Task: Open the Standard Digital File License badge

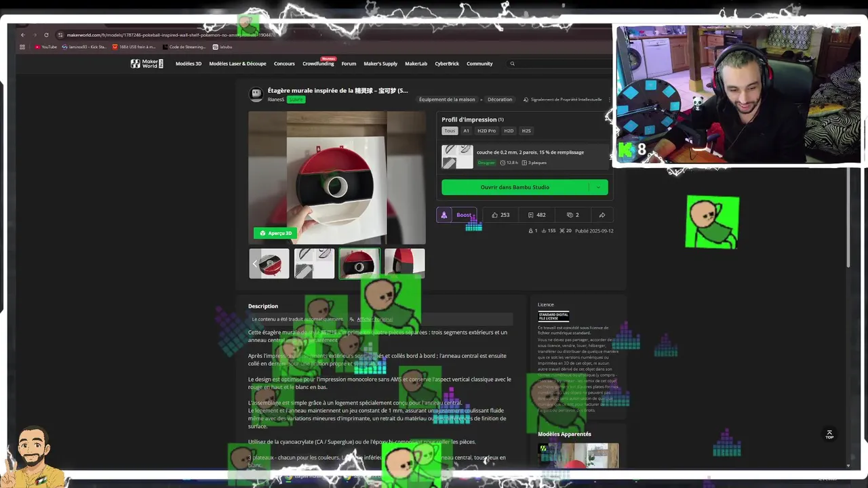Action: pyautogui.click(x=553, y=316)
